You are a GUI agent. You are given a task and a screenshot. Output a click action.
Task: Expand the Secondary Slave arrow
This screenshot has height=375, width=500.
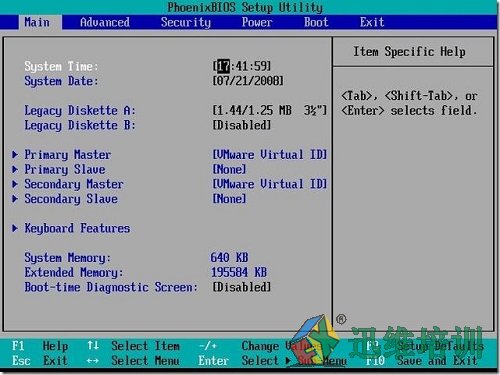pyautogui.click(x=15, y=199)
